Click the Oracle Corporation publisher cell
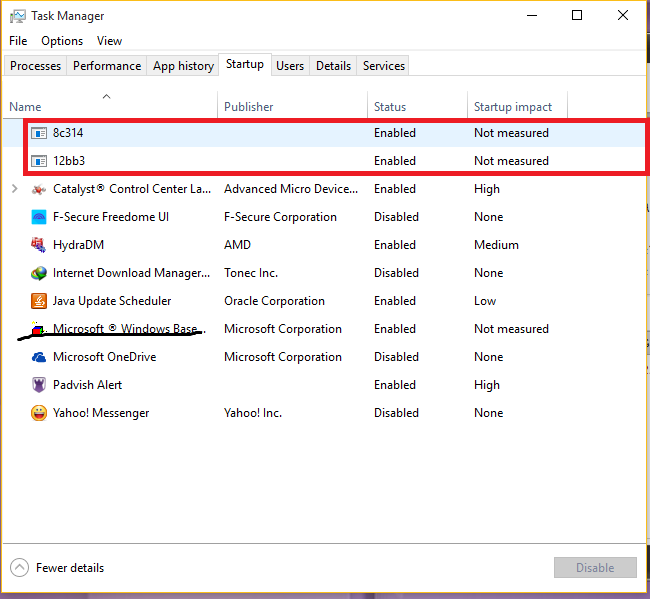 tap(274, 301)
